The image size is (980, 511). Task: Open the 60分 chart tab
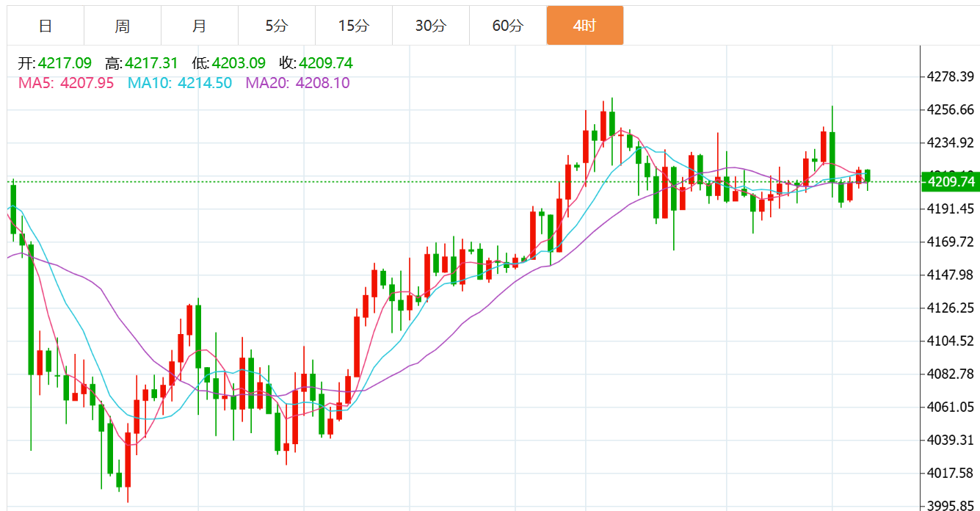[x=508, y=26]
